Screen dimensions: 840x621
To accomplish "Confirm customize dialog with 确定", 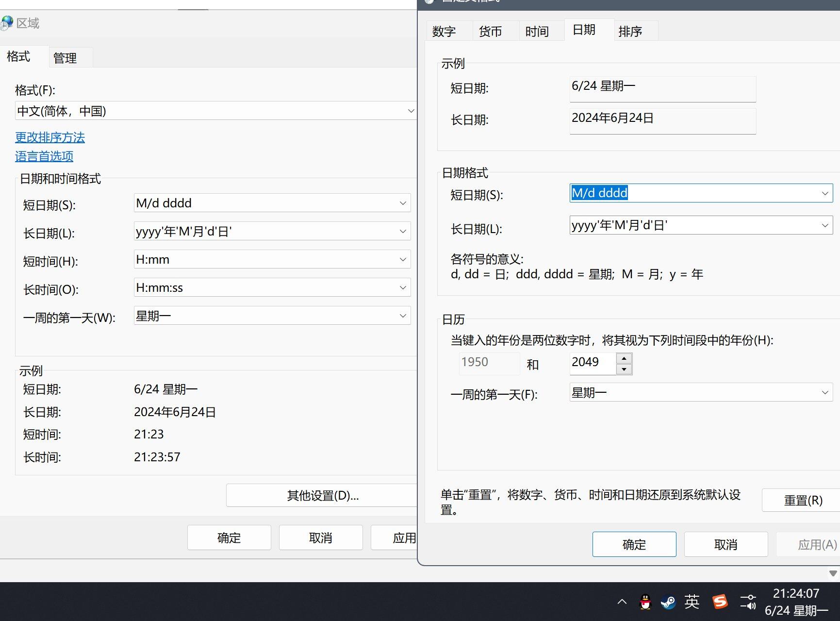I will (x=634, y=544).
